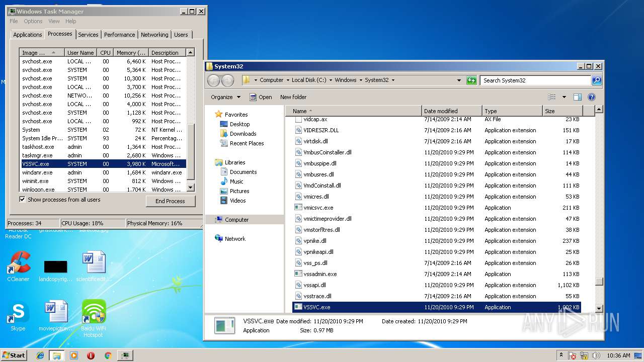644x362 pixels.
Task: Open the moviepictur Word document icon
Action: 55,316
